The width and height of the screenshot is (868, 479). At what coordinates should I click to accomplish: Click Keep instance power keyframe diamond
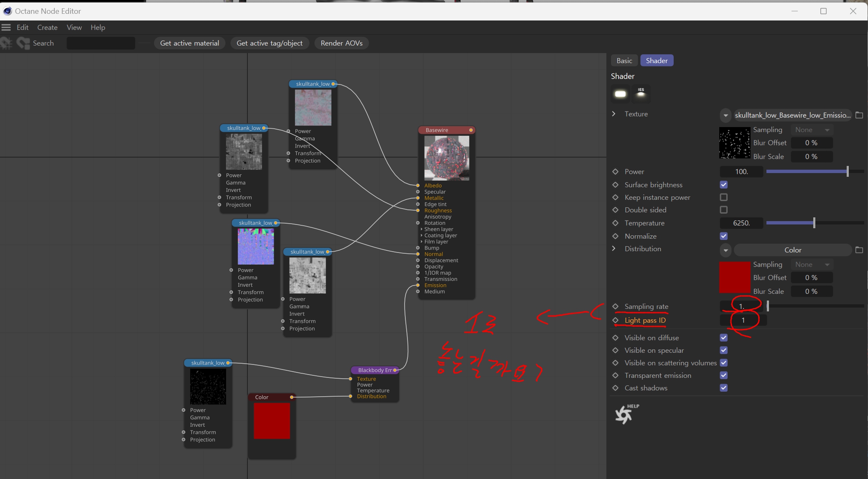tap(615, 197)
